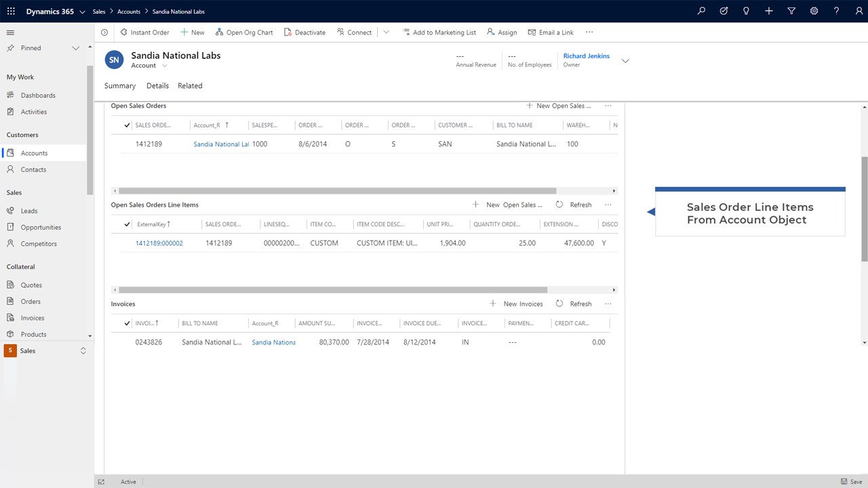
Task: Open the search magnifier in top bar
Action: [702, 12]
